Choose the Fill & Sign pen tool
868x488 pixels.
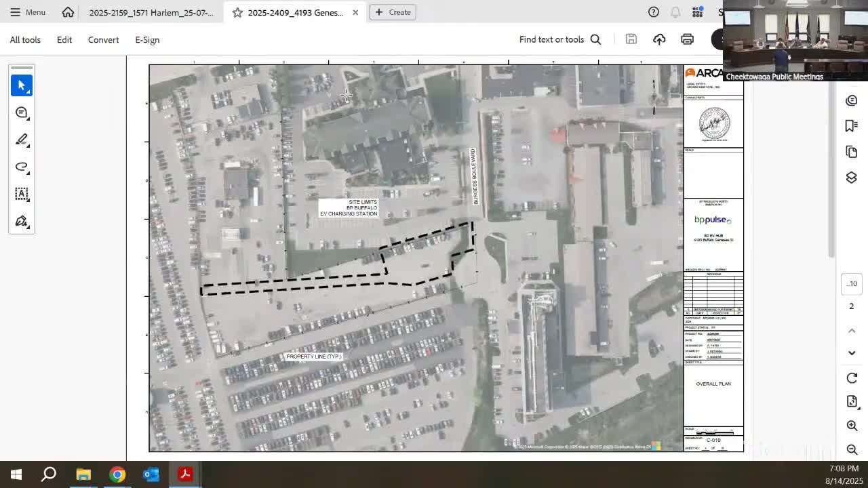click(x=22, y=221)
